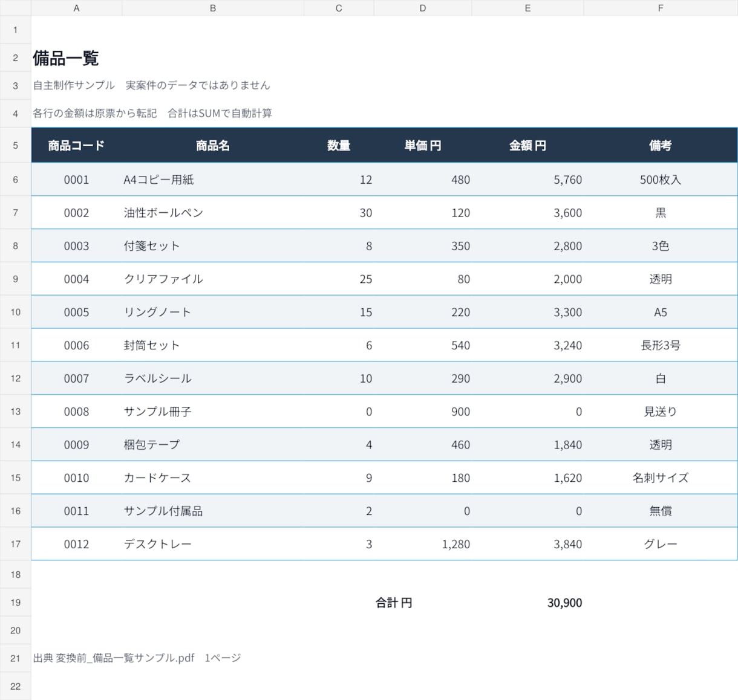Select product code cell 0008
738x700 pixels.
(76, 412)
